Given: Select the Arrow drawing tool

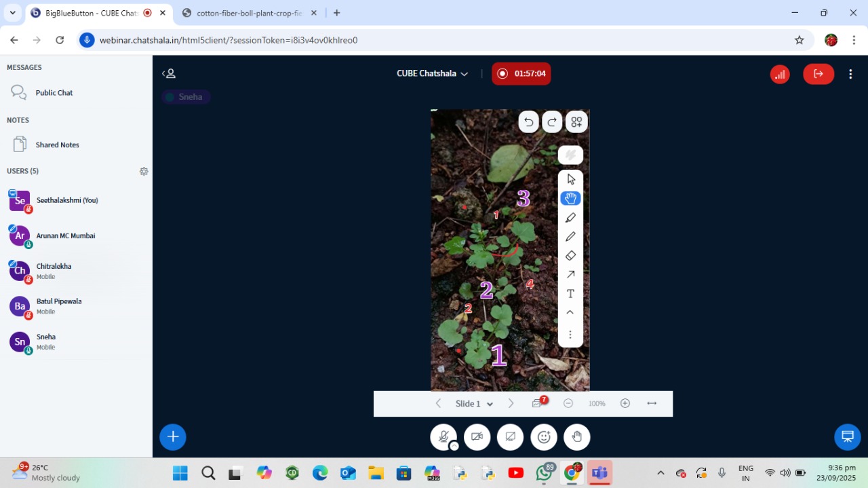Looking at the screenshot, I should coord(570,274).
